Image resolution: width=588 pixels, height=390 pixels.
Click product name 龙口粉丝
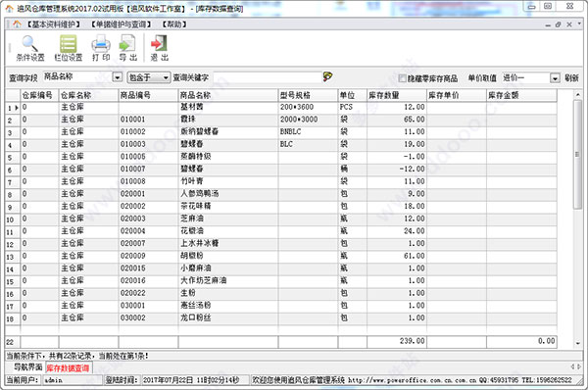point(196,317)
